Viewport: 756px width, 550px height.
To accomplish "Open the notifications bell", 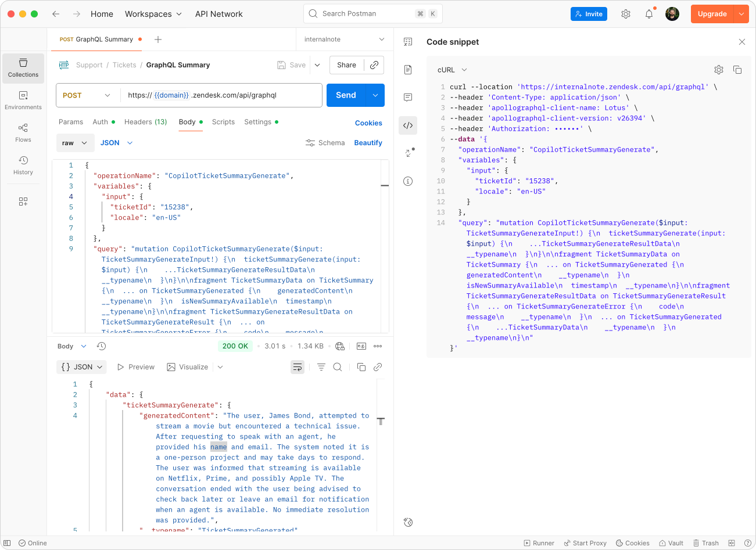I will (649, 14).
